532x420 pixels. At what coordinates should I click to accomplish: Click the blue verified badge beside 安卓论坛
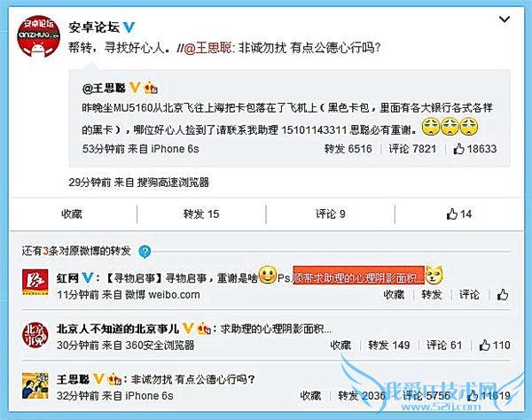pyautogui.click(x=129, y=27)
